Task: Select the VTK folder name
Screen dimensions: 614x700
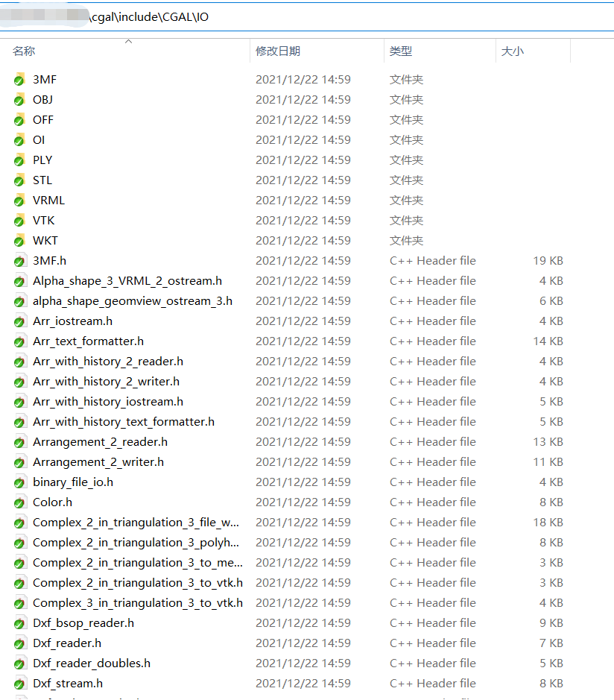Action: point(44,220)
